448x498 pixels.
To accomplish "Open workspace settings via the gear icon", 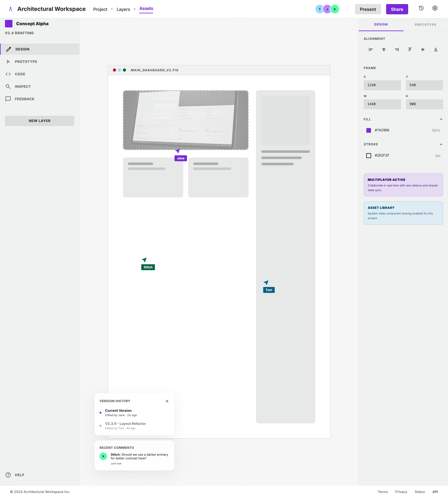I will click(435, 8).
